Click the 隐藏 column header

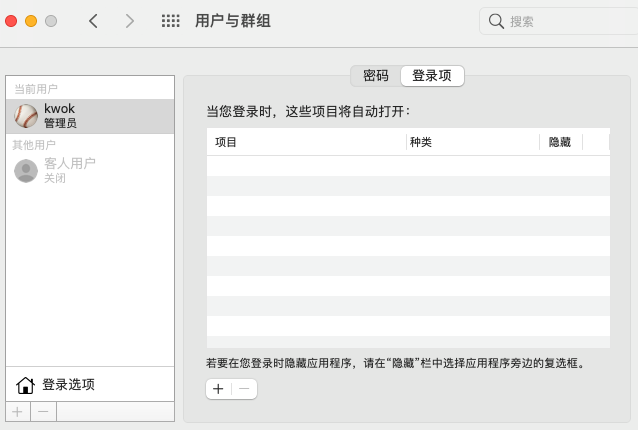(x=560, y=142)
